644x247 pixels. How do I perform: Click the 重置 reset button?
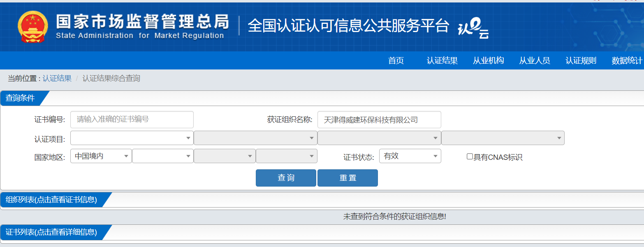(x=347, y=178)
